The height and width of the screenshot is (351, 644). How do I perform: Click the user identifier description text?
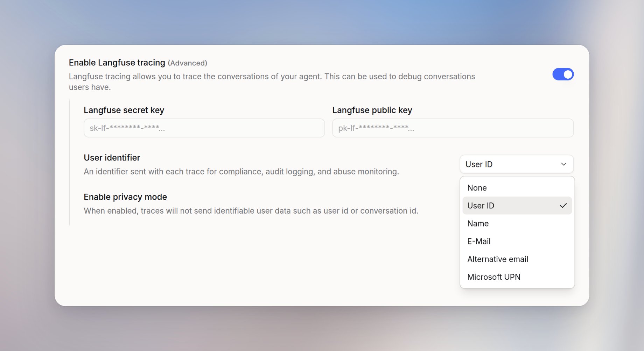click(241, 172)
